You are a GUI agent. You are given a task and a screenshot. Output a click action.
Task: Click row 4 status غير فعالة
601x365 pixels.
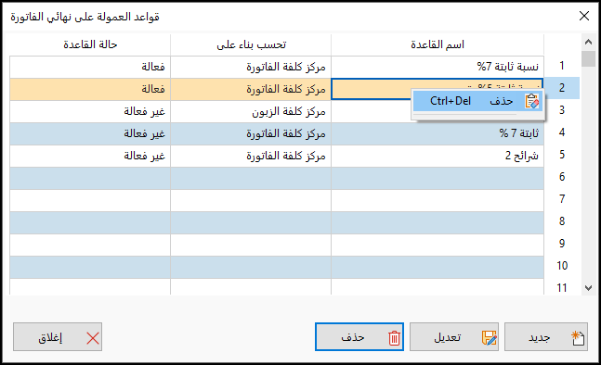point(90,133)
